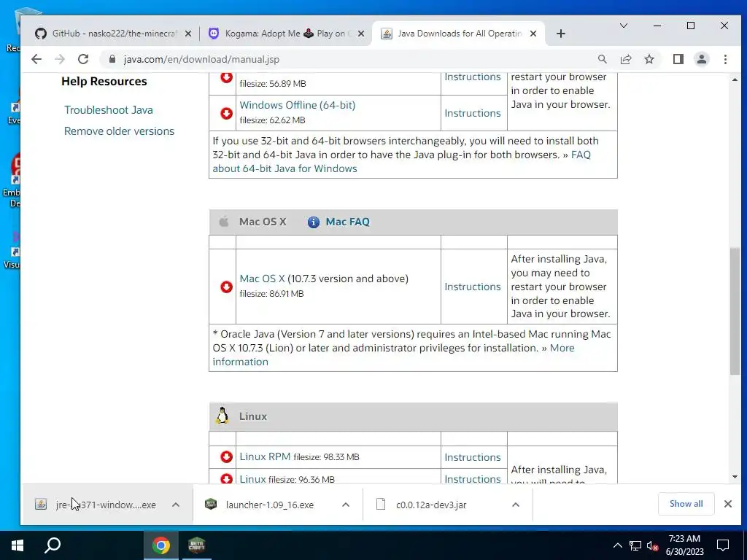Open Chrome three-dot menu
The image size is (747, 560).
(725, 59)
